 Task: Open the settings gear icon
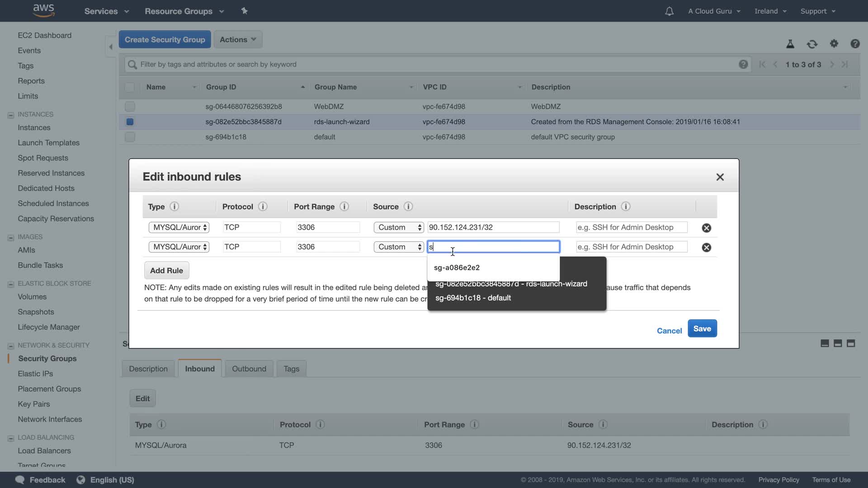coord(834,44)
